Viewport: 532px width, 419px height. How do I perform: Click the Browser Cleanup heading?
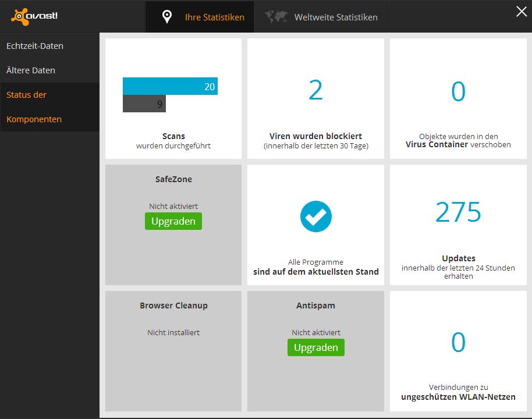pos(173,306)
